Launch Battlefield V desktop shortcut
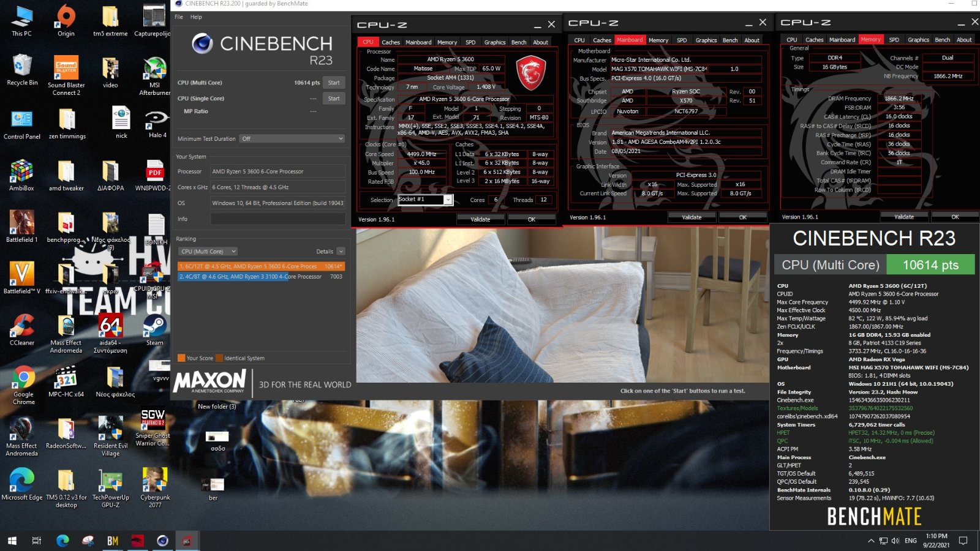Screen dimensions: 980x551 point(21,279)
